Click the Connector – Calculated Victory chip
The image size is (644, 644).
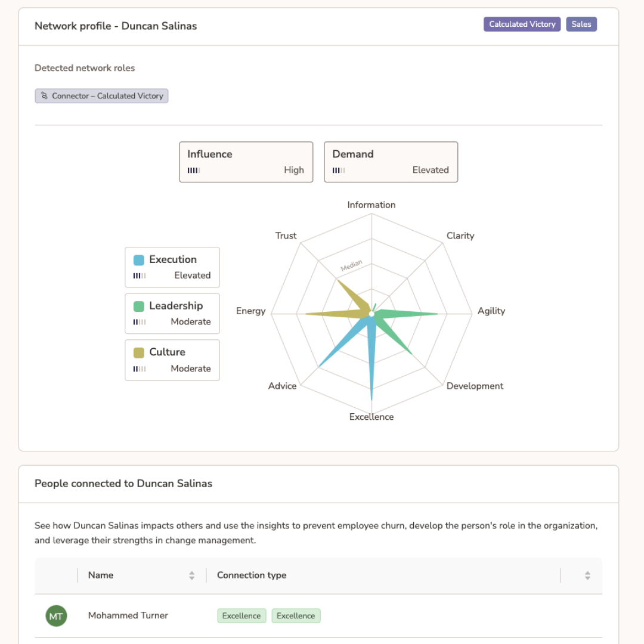pos(101,95)
